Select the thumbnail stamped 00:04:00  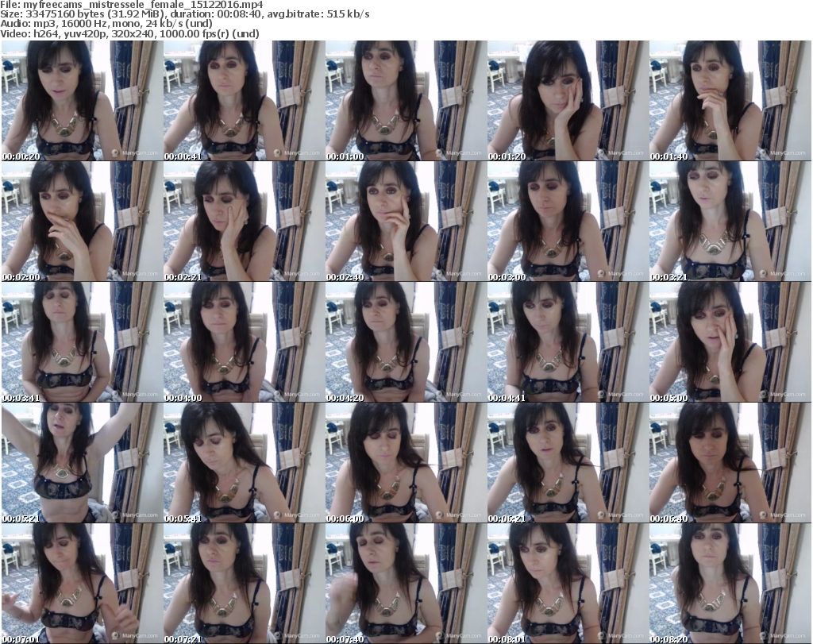[x=244, y=341]
